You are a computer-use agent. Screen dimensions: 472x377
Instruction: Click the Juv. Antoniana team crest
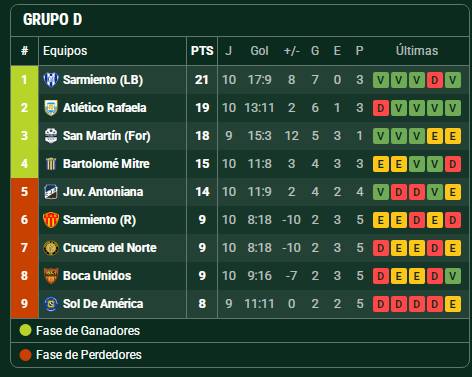click(51, 192)
